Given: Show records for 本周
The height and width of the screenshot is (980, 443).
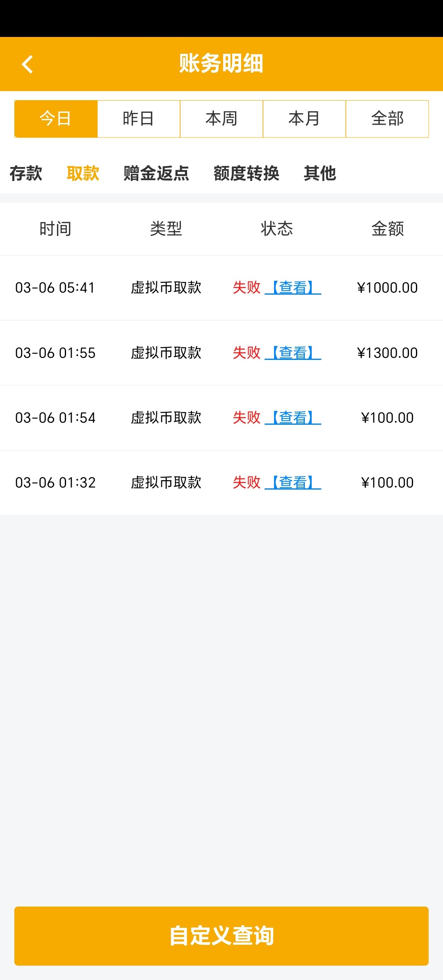Looking at the screenshot, I should (221, 119).
